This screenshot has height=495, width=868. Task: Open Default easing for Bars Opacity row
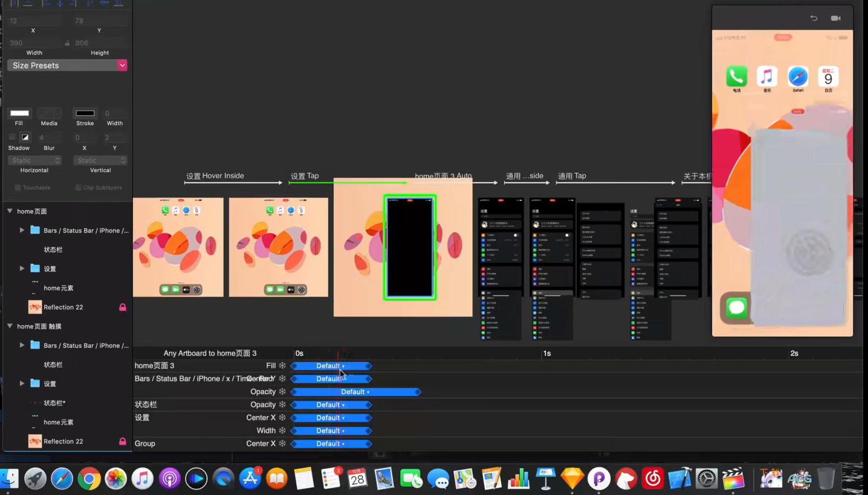click(355, 392)
